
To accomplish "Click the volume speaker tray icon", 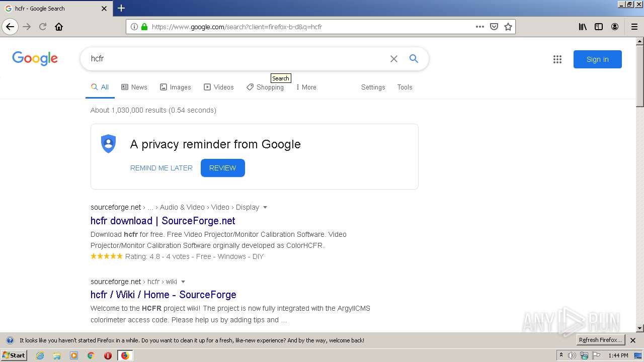I will pyautogui.click(x=572, y=355).
